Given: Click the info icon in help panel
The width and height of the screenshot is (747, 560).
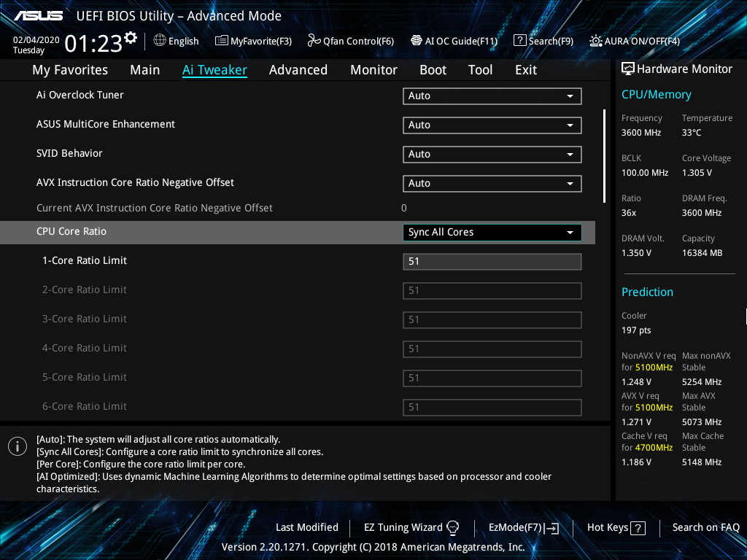Looking at the screenshot, I should coord(18,446).
